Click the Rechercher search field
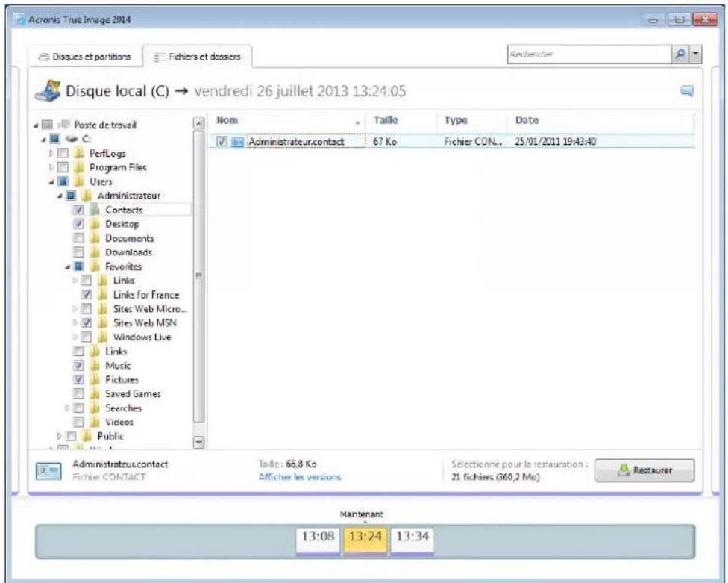The height and width of the screenshot is (583, 728). point(590,54)
